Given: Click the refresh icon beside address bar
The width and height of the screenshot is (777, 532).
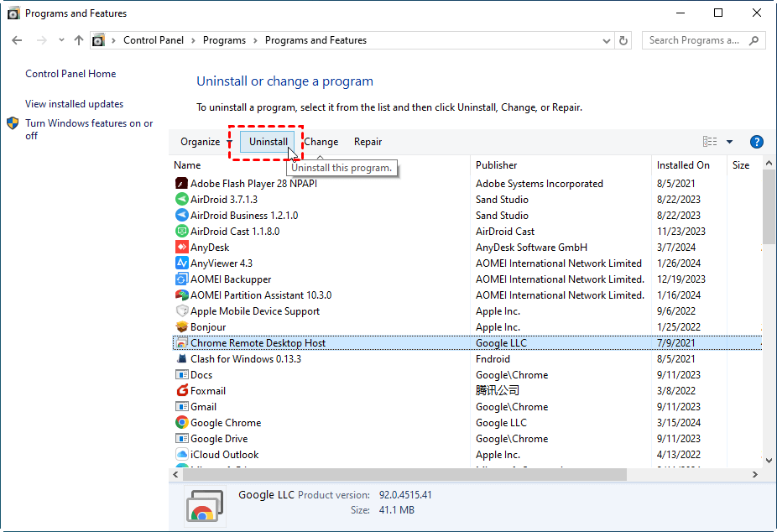Looking at the screenshot, I should [x=623, y=40].
